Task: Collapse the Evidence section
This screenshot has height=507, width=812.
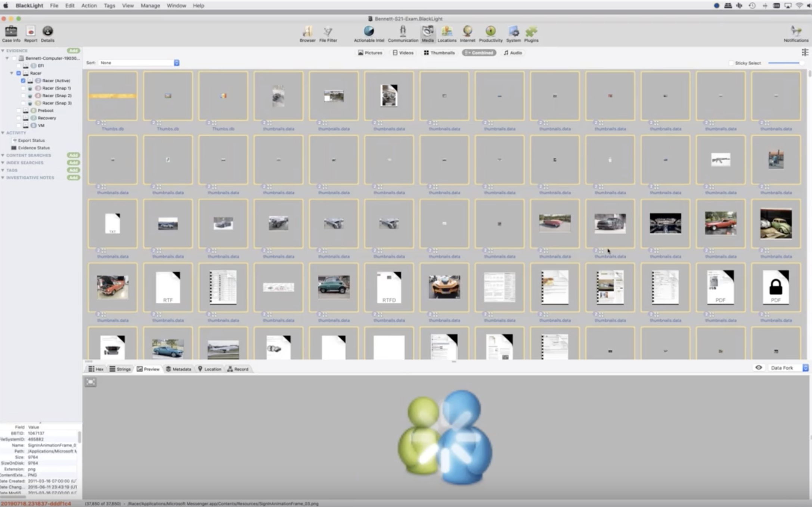Action: [x=3, y=51]
